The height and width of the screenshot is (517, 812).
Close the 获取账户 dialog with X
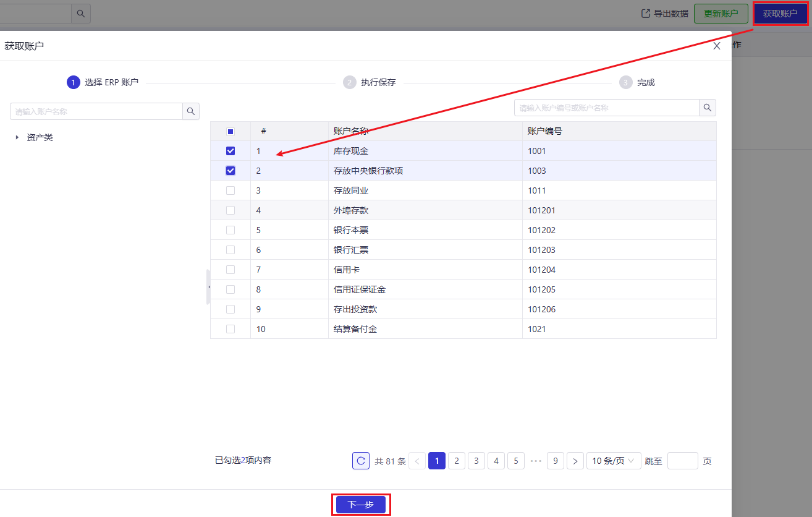click(x=717, y=46)
